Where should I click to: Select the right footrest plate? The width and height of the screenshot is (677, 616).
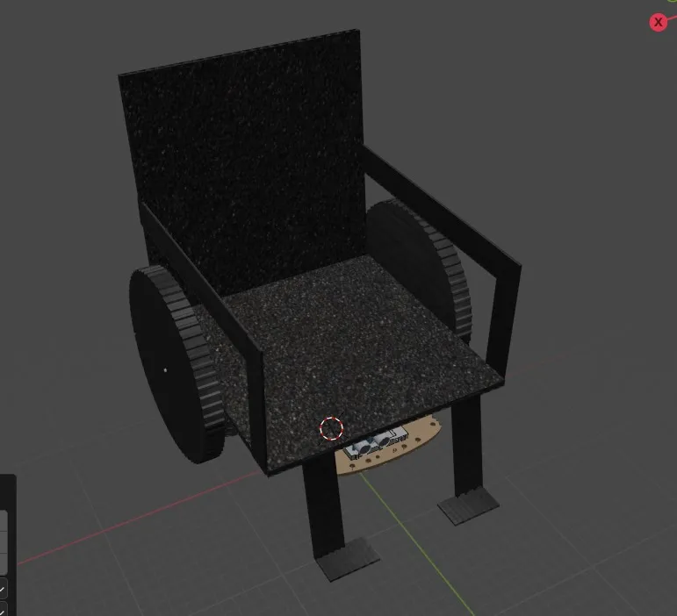(x=468, y=506)
